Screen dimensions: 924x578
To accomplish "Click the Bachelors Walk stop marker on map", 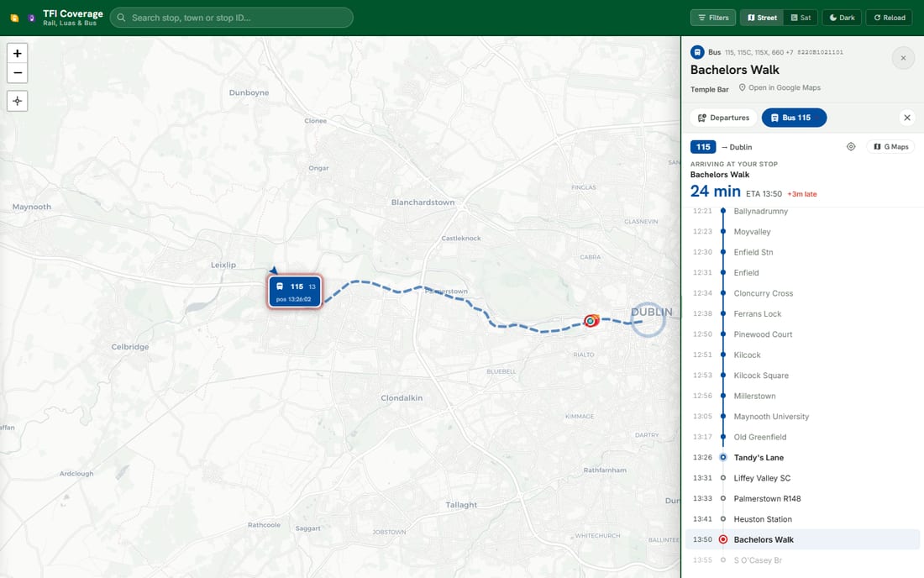I will 591,321.
